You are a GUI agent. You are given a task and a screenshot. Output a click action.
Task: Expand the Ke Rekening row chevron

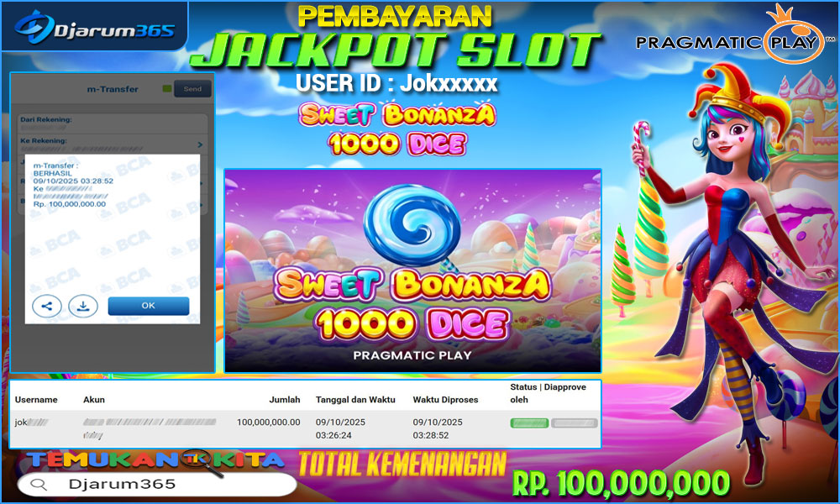click(x=199, y=145)
